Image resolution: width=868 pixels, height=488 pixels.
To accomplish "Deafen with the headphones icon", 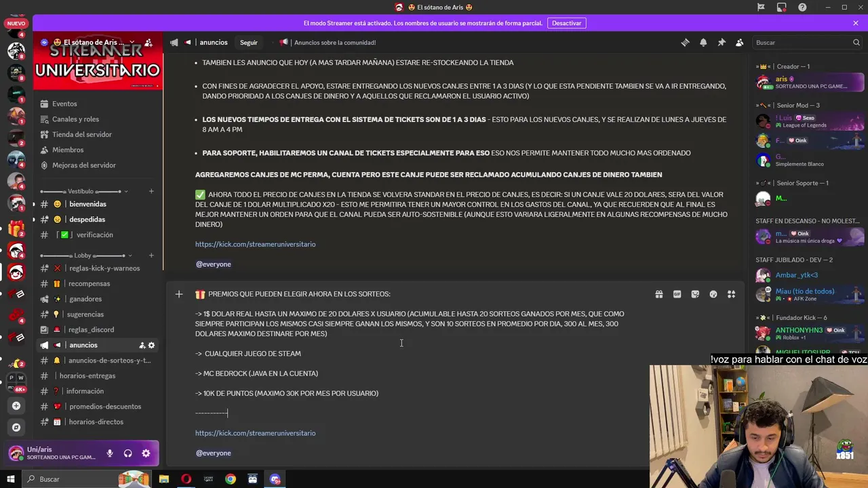I will pyautogui.click(x=127, y=453).
